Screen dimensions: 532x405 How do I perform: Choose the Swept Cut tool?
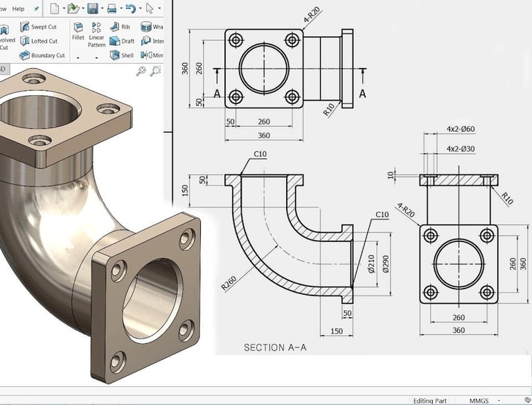tap(38, 27)
